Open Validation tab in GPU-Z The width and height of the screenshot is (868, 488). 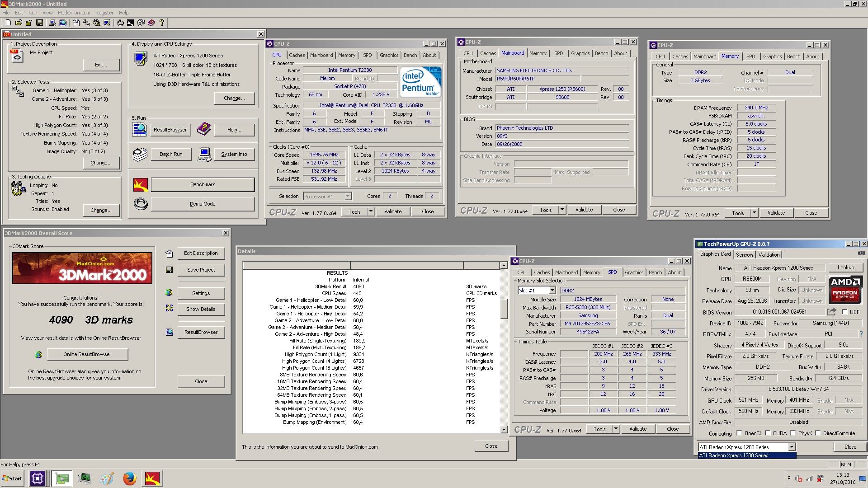769,254
